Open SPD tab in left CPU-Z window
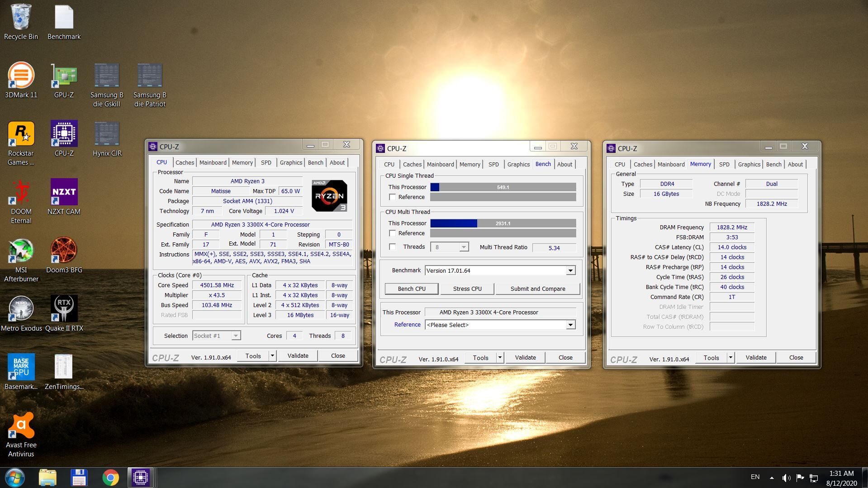868x488 pixels. click(266, 163)
